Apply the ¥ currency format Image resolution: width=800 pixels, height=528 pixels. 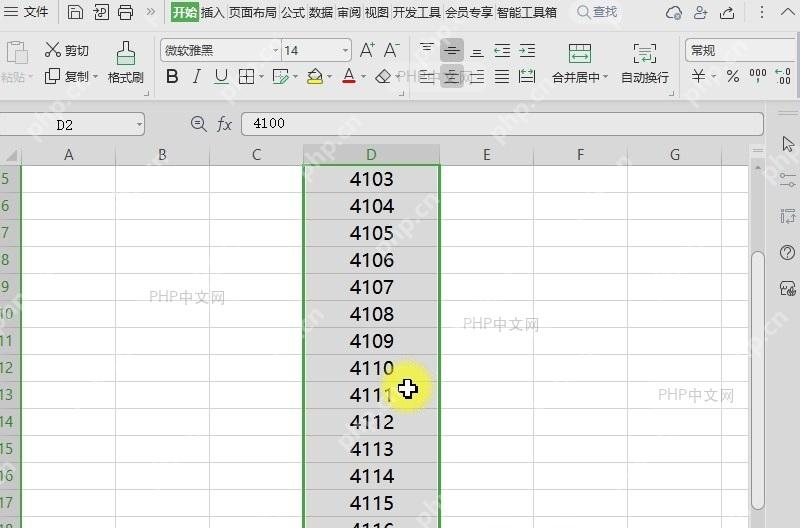click(698, 77)
